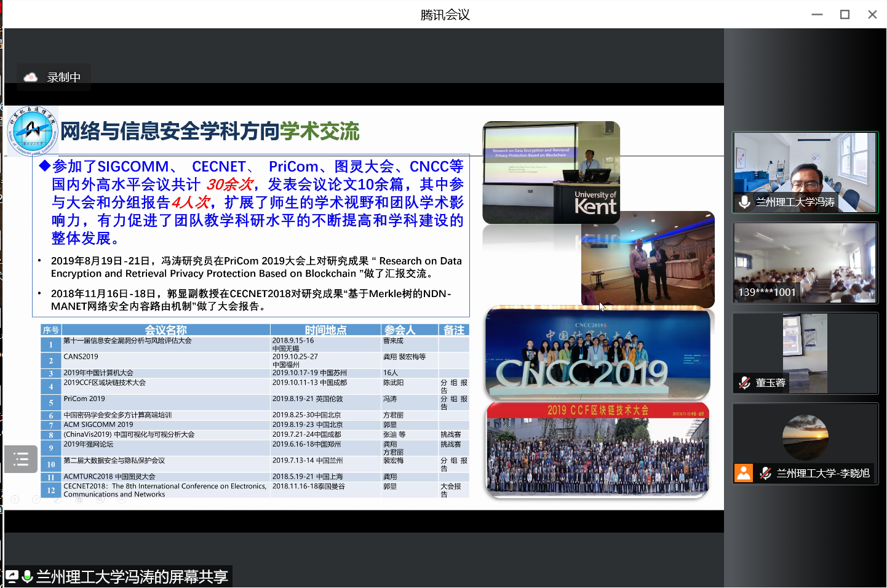Click the green microphone icon beside the screen share label
Screen dimensions: 887x588
(27, 576)
